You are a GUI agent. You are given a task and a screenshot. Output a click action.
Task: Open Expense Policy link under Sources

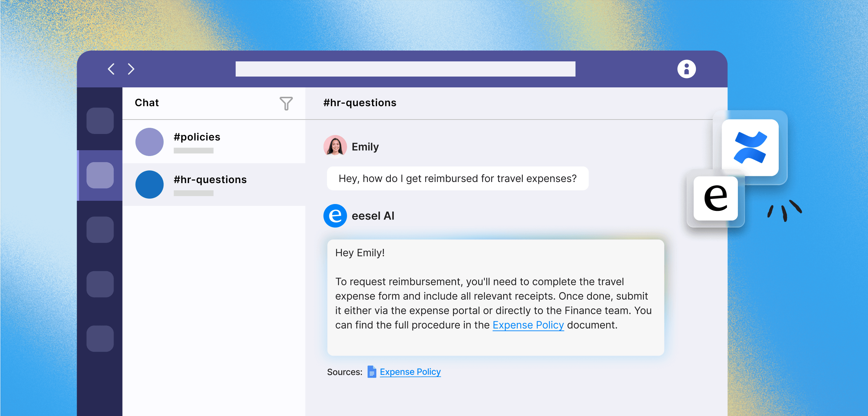[x=410, y=372]
